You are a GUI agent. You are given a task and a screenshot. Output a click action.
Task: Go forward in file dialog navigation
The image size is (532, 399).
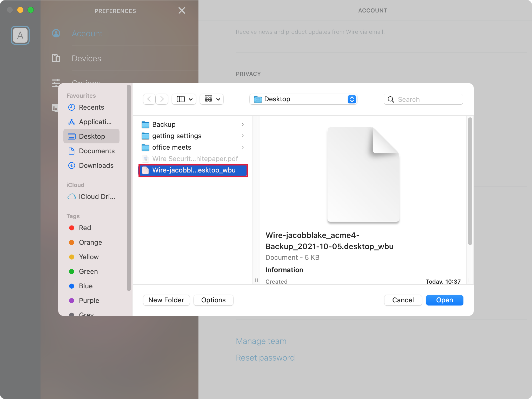[162, 99]
